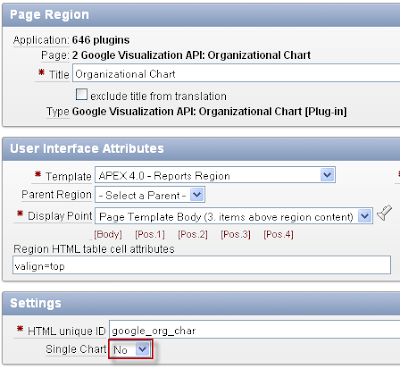Viewport: 400px width, 369px height.
Task: Open the Template dropdown list
Action: click(215, 175)
